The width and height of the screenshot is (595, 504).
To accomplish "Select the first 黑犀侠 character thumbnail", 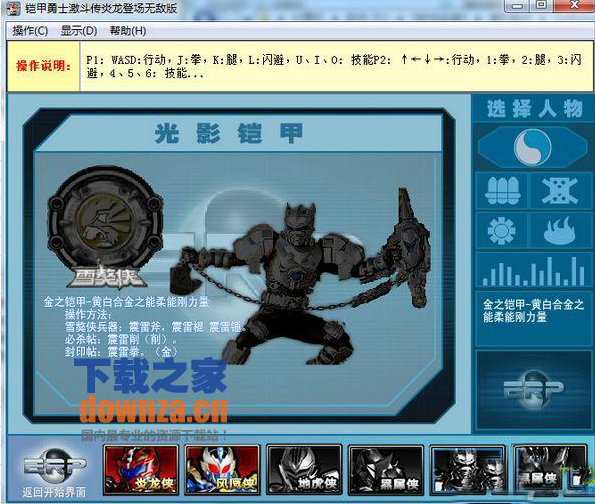I will [x=386, y=470].
